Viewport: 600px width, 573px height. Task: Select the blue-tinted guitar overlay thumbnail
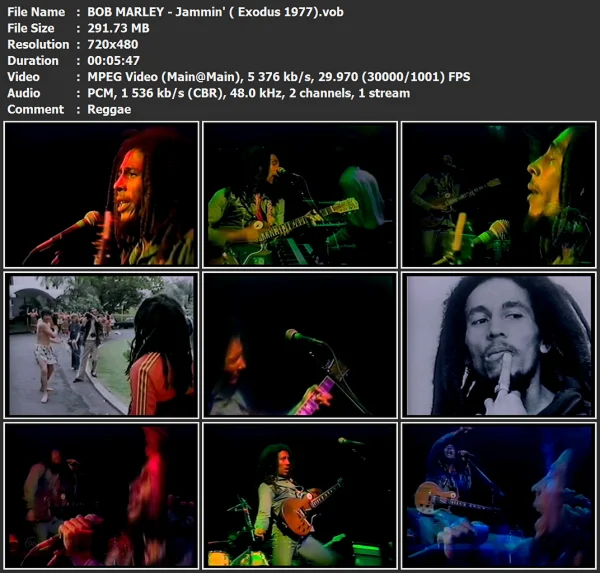(499, 496)
